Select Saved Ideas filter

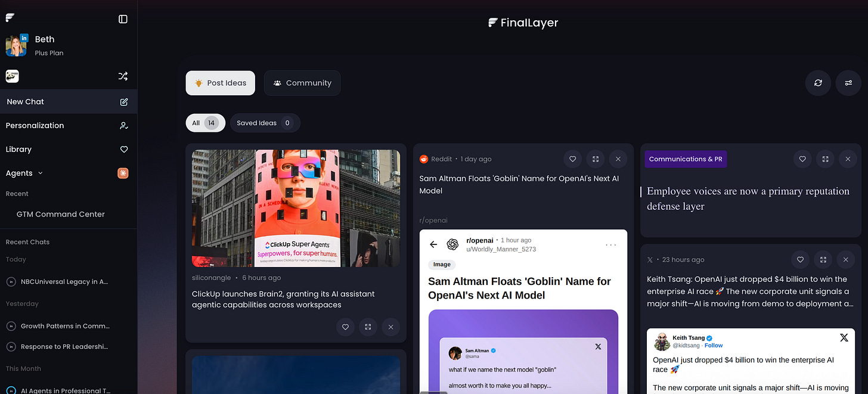pos(265,123)
